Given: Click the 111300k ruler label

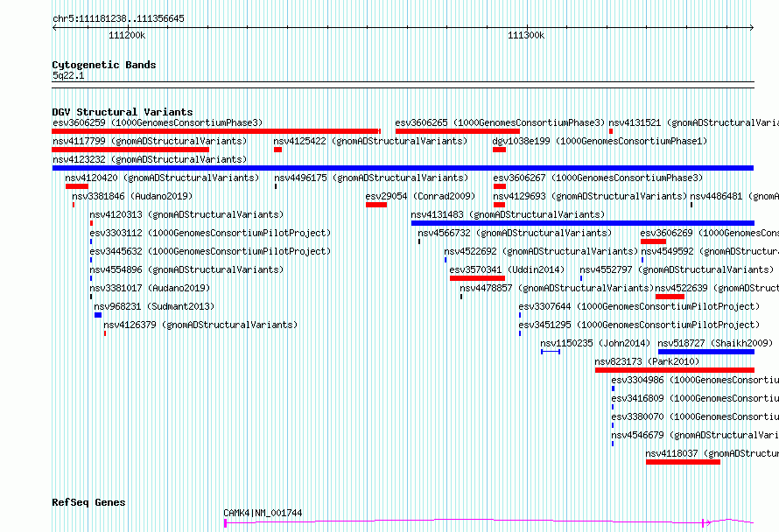Looking at the screenshot, I should (526, 35).
